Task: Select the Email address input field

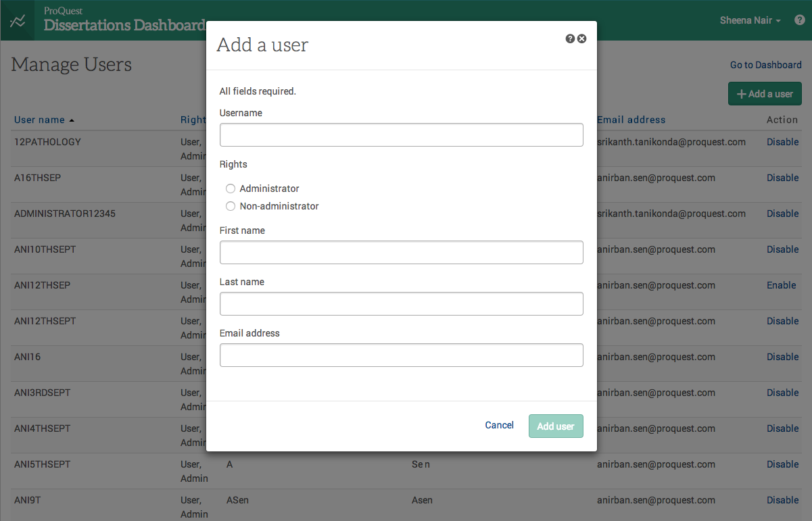Action: (401, 355)
